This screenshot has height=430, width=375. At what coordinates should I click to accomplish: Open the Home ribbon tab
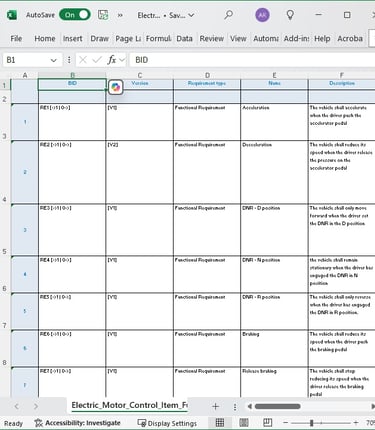click(45, 39)
